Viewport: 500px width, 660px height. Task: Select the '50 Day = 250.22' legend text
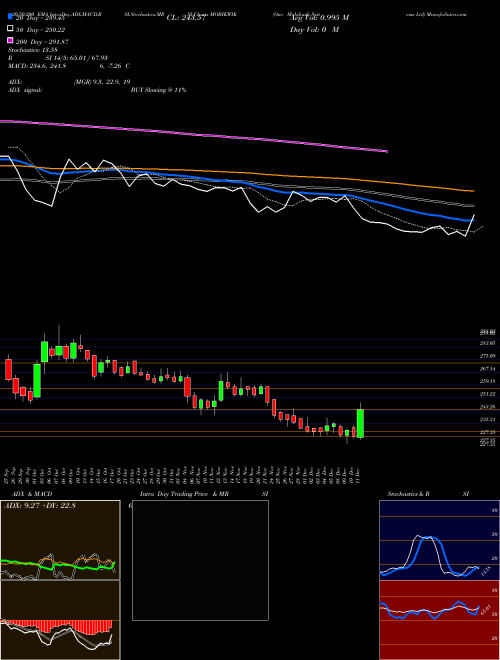point(40,30)
